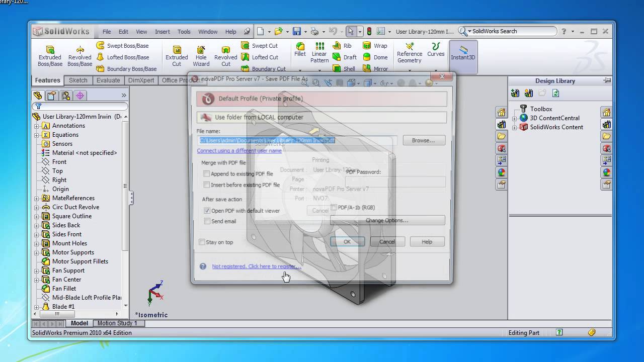Select the Linear Pattern tool

click(319, 53)
